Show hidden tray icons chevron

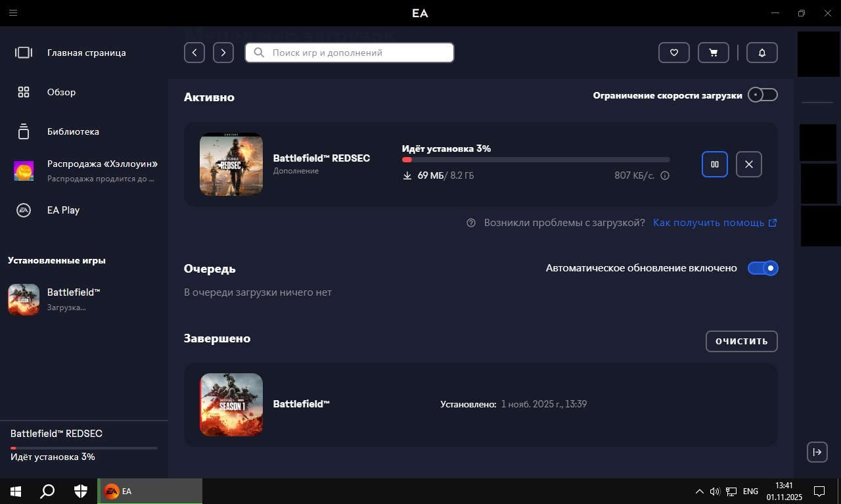tap(700, 491)
